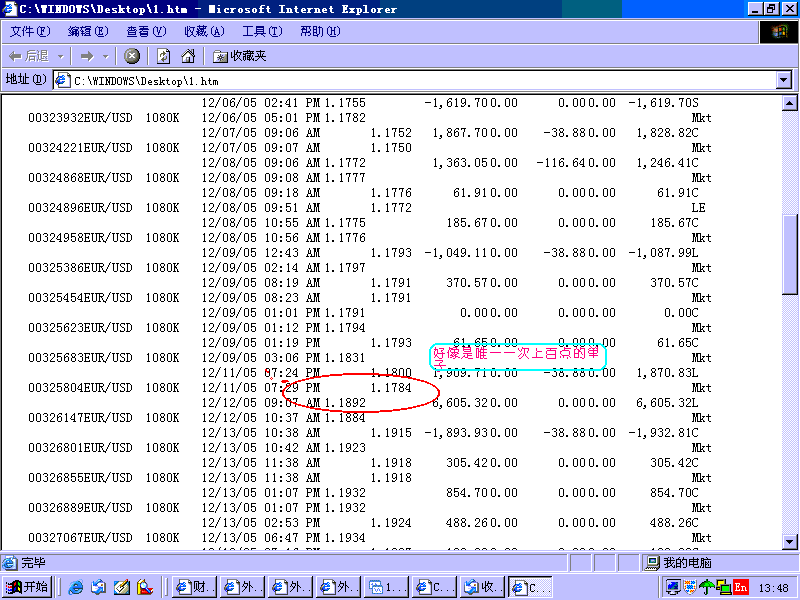Click the red En language indicator
Viewport: 800px width, 600px height.
[740, 587]
